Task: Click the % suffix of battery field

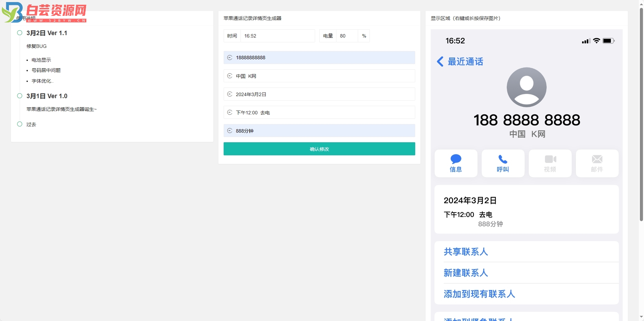Action: pyautogui.click(x=364, y=36)
